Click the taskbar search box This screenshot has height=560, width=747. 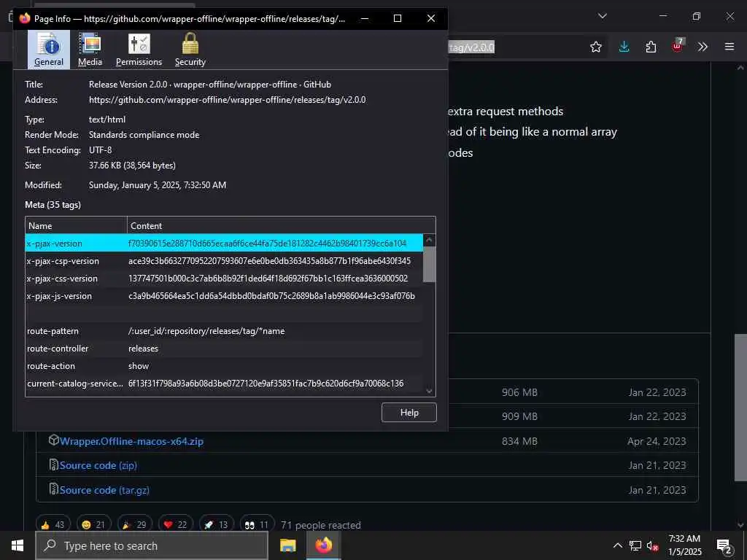[x=152, y=545]
